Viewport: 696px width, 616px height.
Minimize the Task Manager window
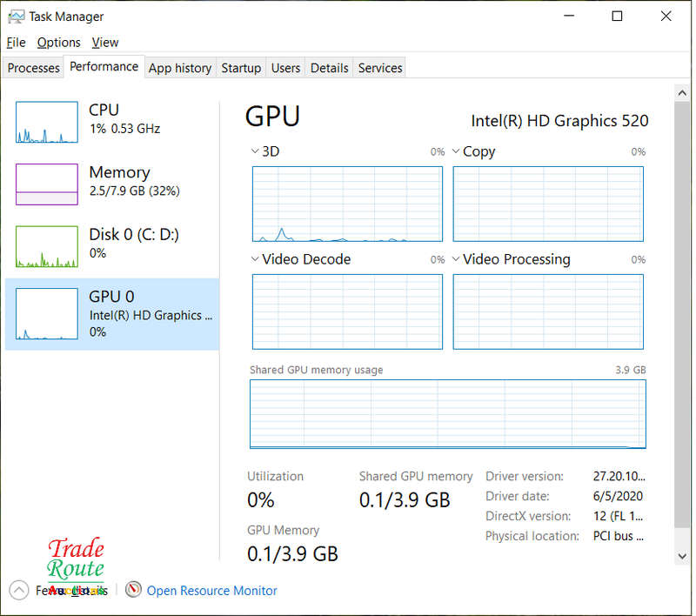pos(569,16)
